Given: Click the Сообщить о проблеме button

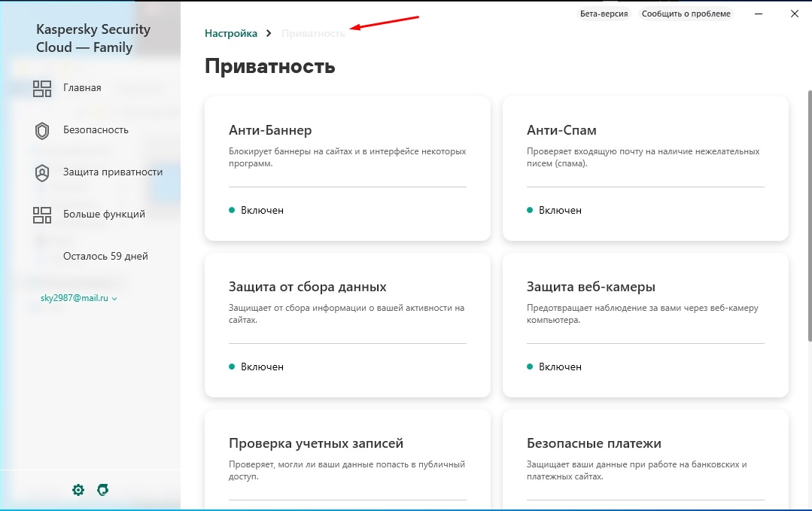Looking at the screenshot, I should [x=686, y=14].
